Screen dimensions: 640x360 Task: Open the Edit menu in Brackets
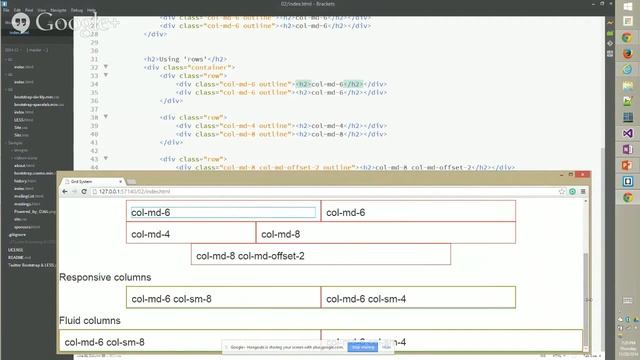[17, 10]
